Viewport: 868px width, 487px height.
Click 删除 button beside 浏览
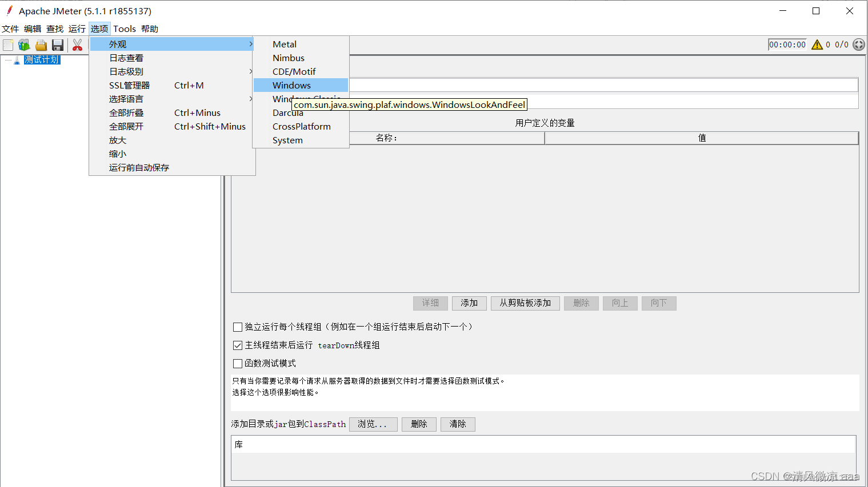click(x=419, y=424)
